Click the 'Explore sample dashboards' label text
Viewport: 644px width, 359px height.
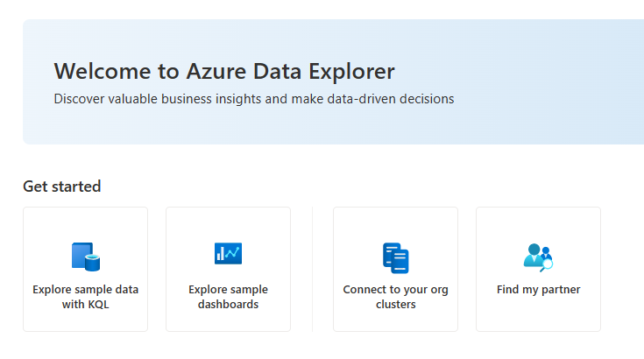pos(229,297)
